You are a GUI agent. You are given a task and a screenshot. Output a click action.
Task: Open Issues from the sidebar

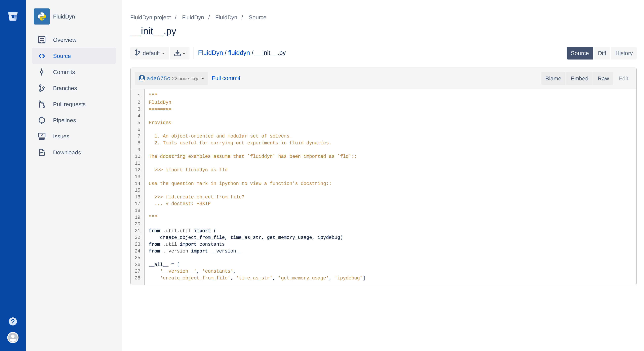point(61,136)
